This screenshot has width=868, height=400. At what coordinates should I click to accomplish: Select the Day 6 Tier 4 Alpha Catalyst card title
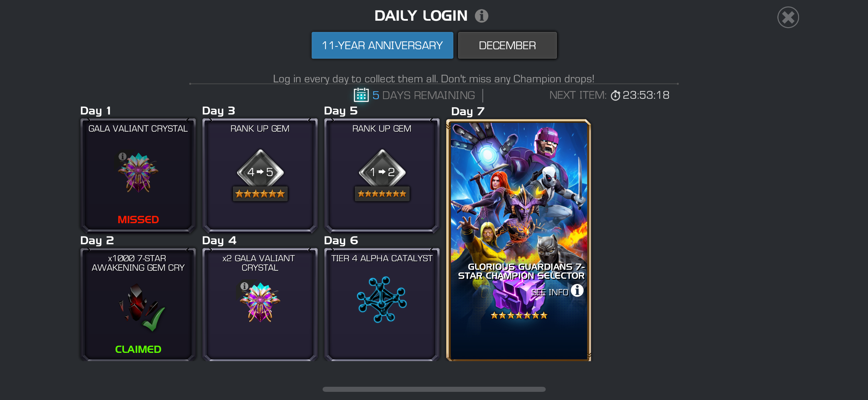382,258
